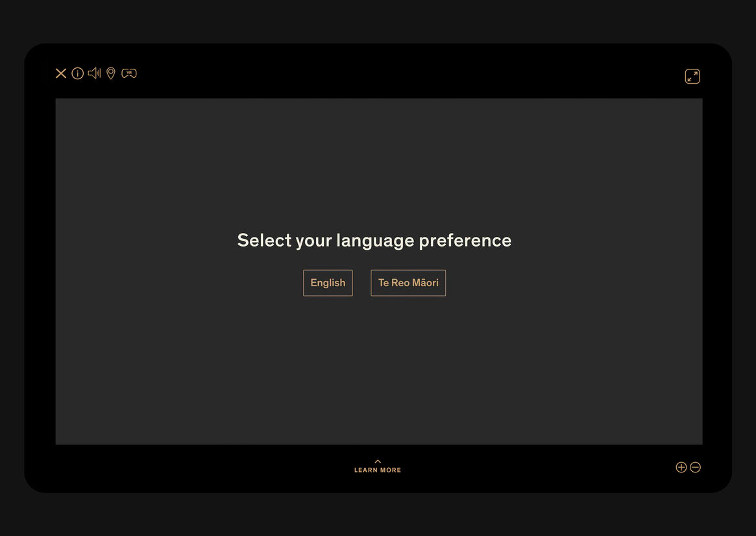Screen dimensions: 756x536
Task: Switch the language to Te Reo Māori
Action: point(408,283)
